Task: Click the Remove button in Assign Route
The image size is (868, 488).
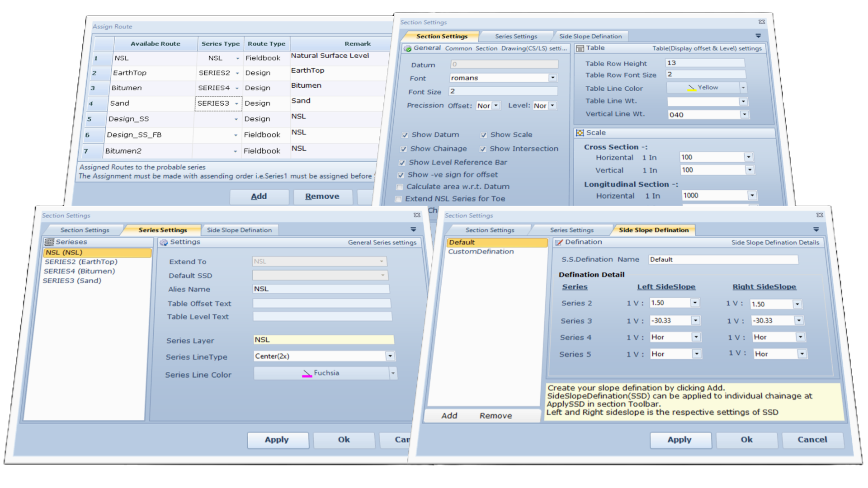Action: [322, 197]
